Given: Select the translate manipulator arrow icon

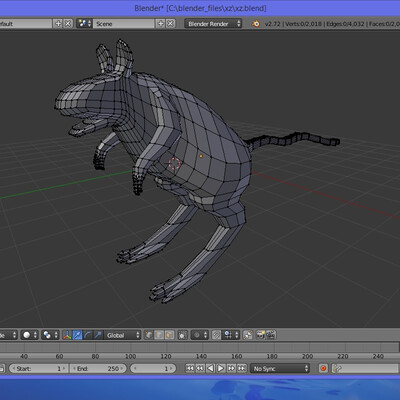Looking at the screenshot, I should tap(77, 335).
